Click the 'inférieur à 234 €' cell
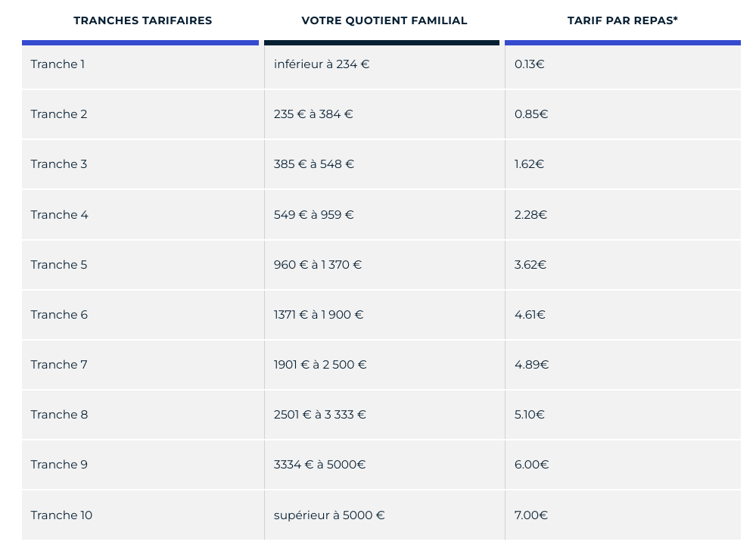Viewport: 756px width, 554px height. (322, 64)
